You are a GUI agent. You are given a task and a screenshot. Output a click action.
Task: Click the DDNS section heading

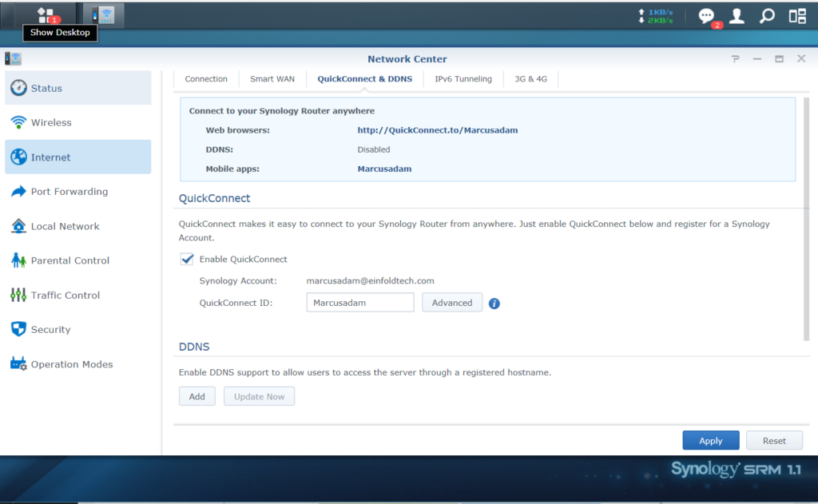tap(194, 347)
